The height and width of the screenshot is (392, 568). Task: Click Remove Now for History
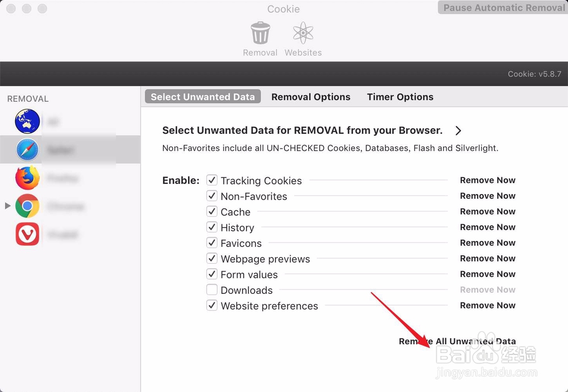(487, 227)
